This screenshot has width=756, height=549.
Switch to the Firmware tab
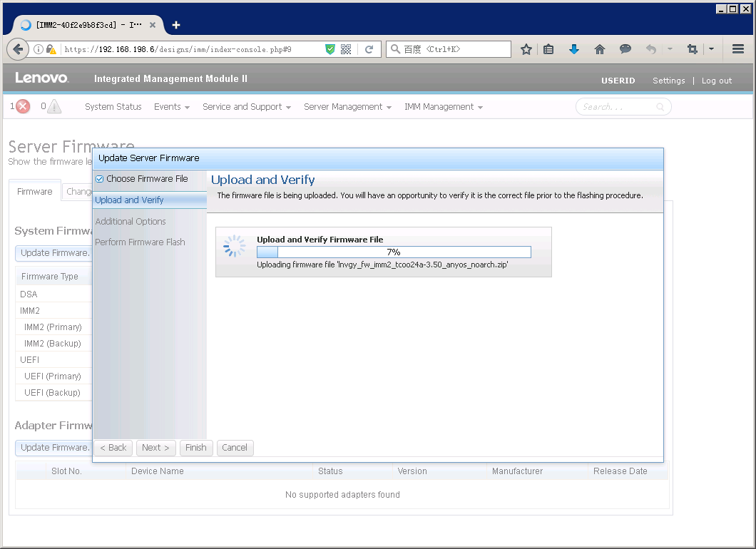35,192
